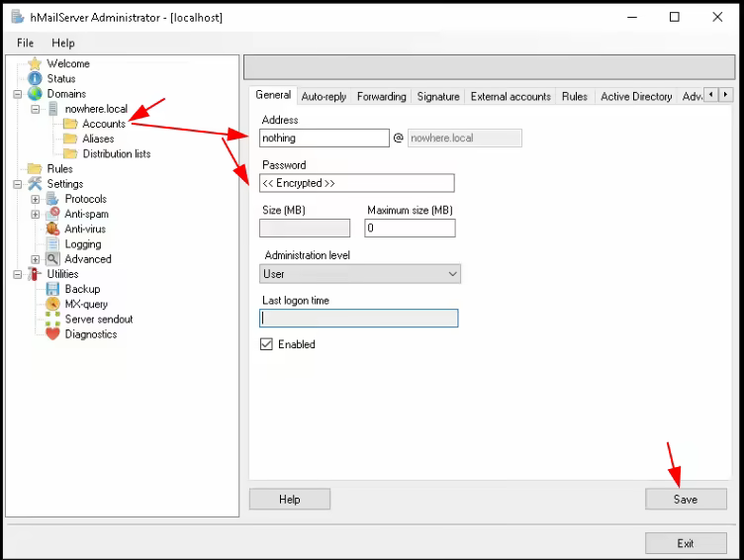This screenshot has width=744, height=560.
Task: Select the Domains globe icon
Action: (x=35, y=94)
